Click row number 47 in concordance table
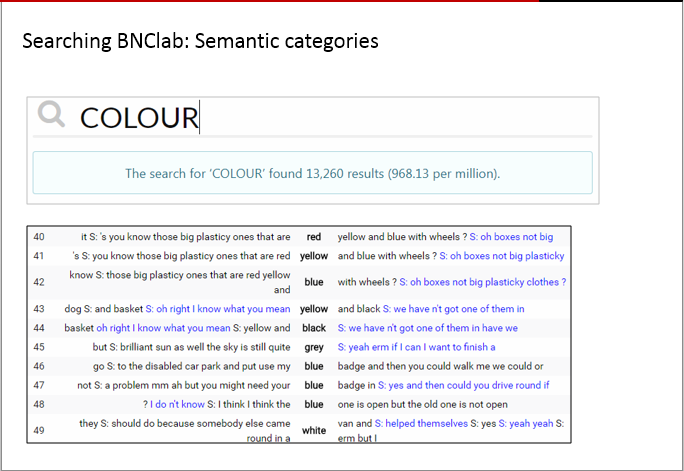 point(39,385)
